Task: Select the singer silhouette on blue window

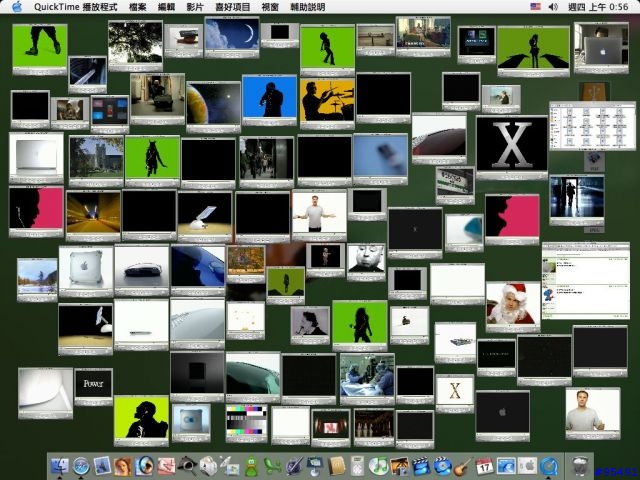Action: coord(269,100)
